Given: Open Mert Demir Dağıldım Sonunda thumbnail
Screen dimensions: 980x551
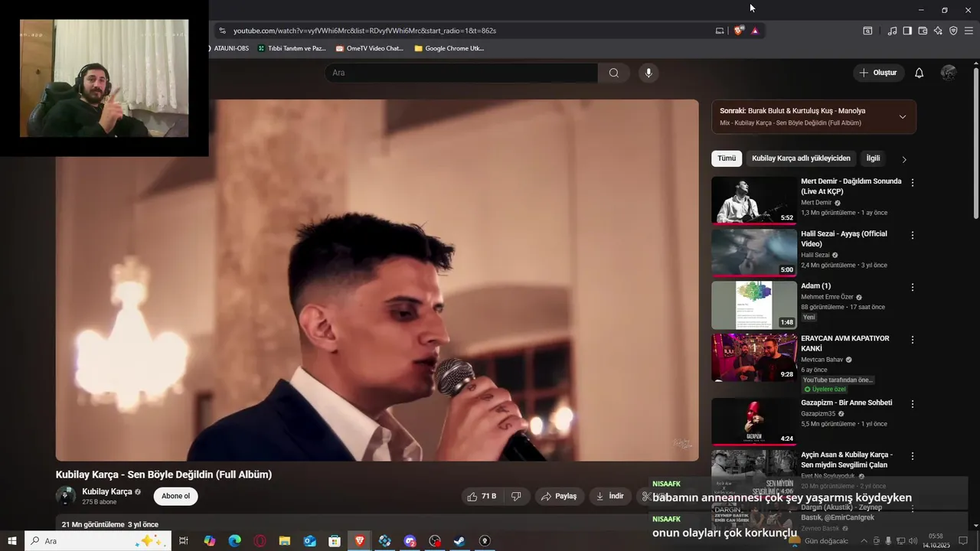Looking at the screenshot, I should point(754,201).
